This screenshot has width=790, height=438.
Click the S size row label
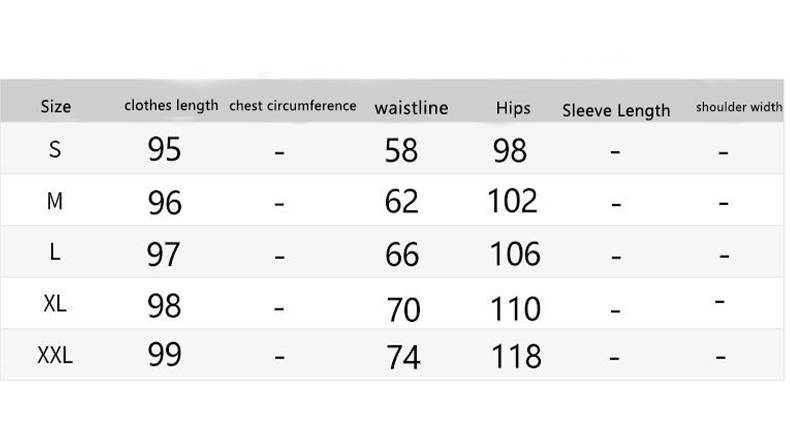55,150
